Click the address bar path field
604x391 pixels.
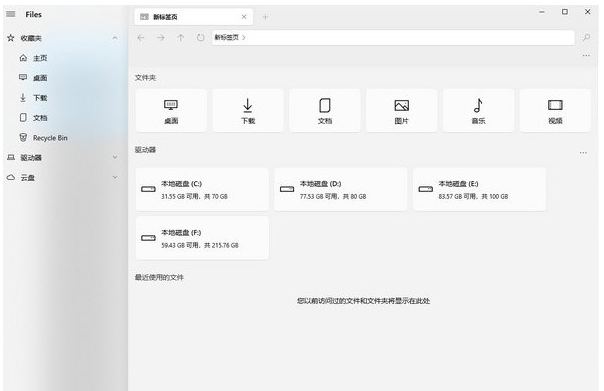[393, 37]
